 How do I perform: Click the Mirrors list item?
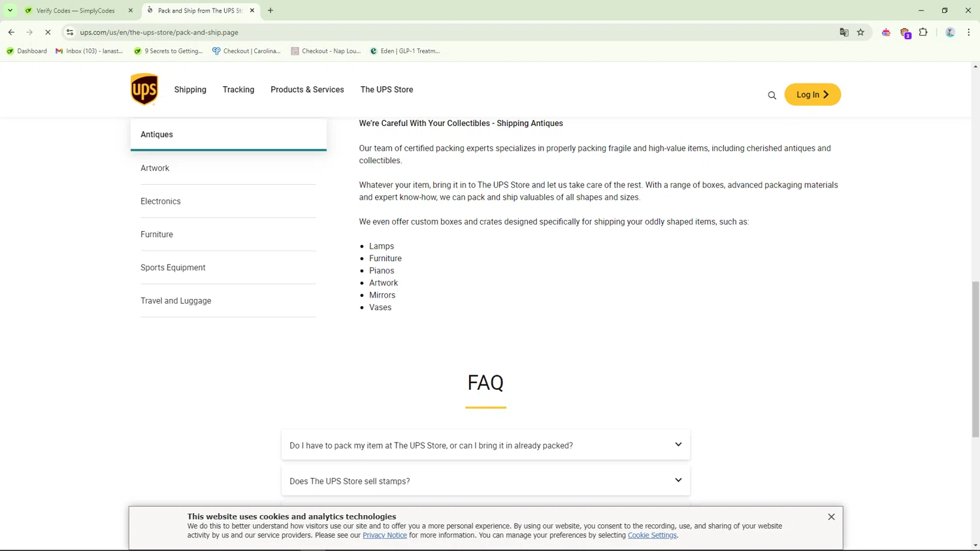(382, 295)
